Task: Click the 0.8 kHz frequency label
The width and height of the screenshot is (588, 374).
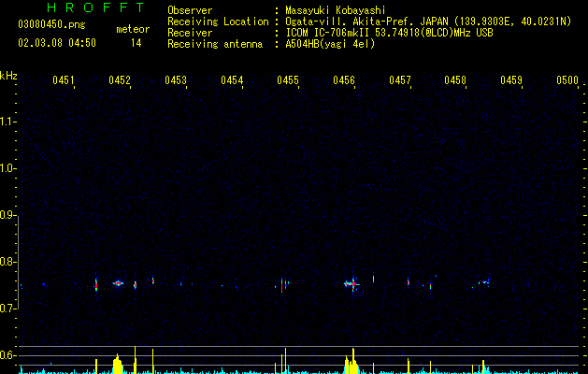Action: coord(7,262)
